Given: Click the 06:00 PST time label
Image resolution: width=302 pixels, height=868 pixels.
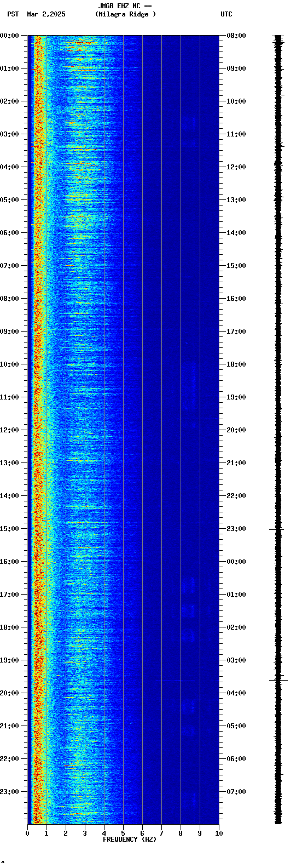Looking at the screenshot, I should coord(9,233).
